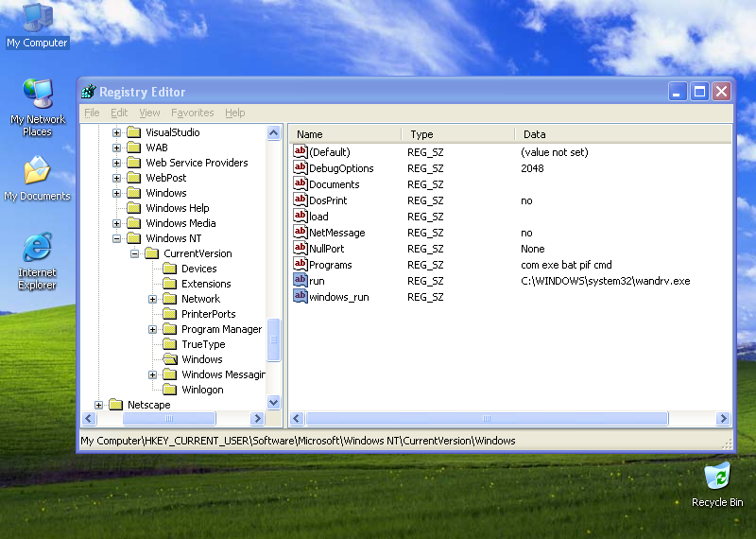This screenshot has width=756, height=539.
Task: Click the Devices folder icon
Action: 169,269
